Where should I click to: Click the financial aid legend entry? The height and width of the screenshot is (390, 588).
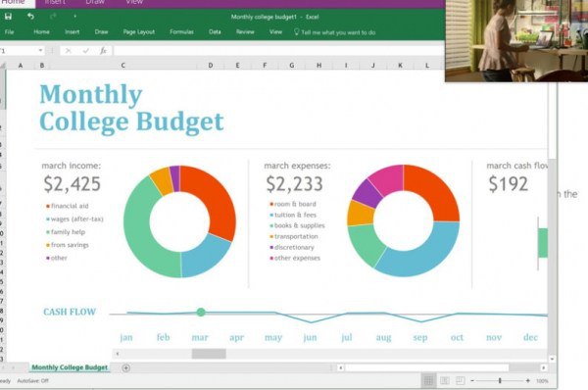tap(68, 206)
